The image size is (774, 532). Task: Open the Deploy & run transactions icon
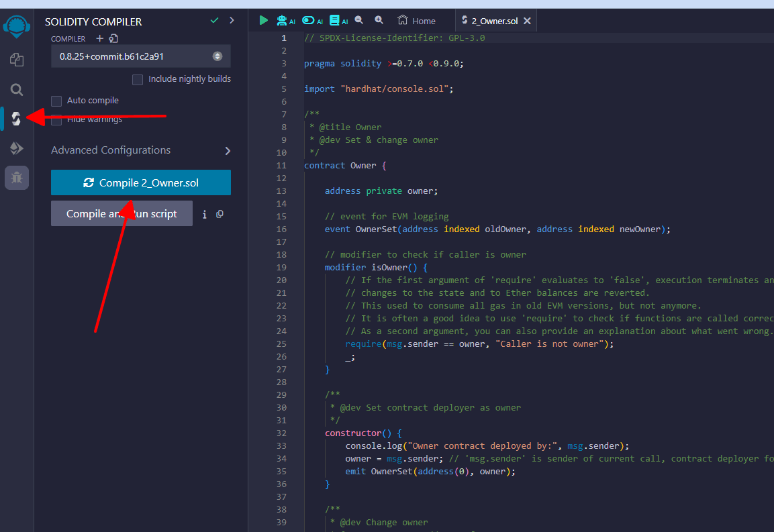(16, 148)
